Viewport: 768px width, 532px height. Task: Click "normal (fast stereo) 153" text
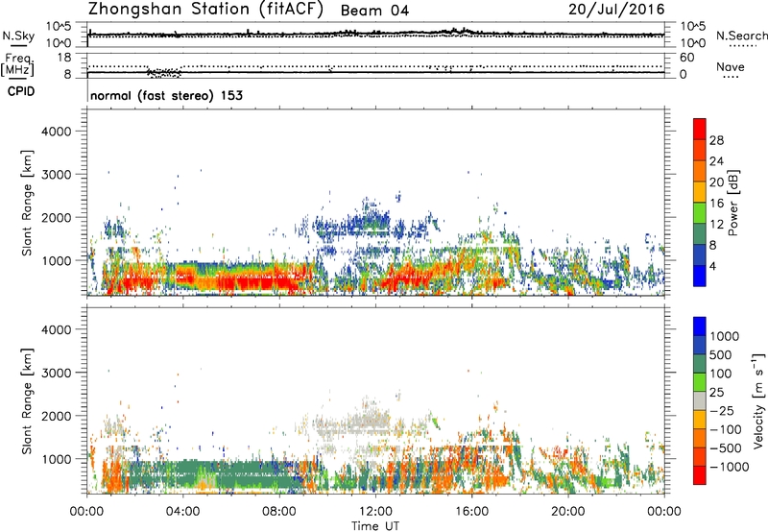166,95
